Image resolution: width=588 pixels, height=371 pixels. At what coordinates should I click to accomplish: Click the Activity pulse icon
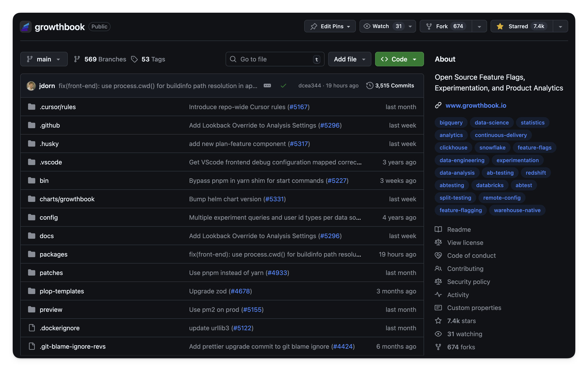click(438, 295)
